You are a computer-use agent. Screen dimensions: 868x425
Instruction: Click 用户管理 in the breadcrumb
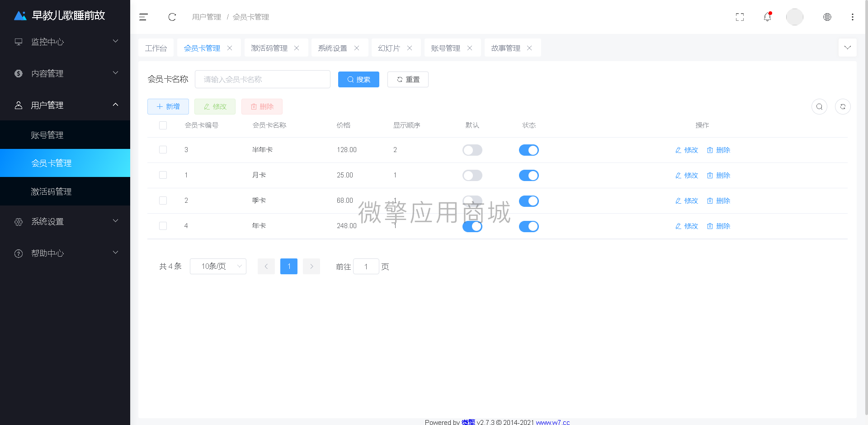click(207, 17)
